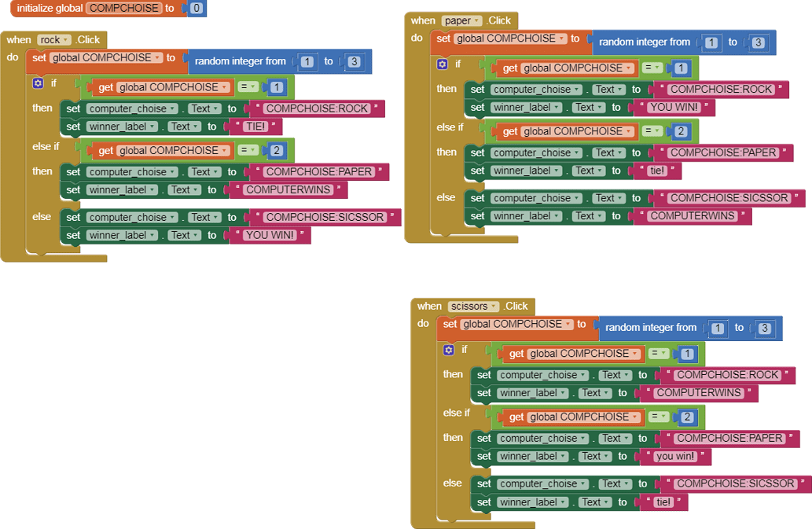
Task: Click the number 3 in the scissors random integer block
Action: tap(764, 328)
